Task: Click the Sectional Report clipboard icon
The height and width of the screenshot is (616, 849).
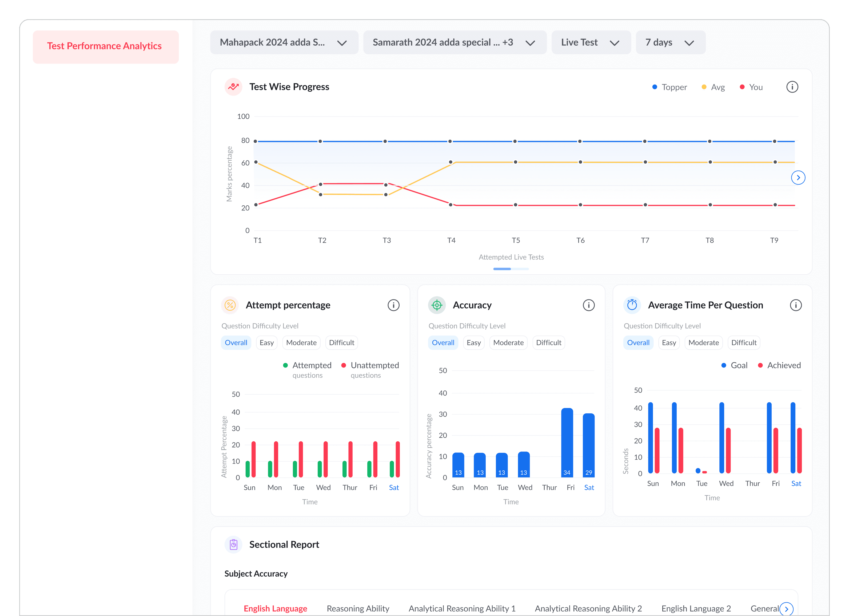Action: coord(233,545)
